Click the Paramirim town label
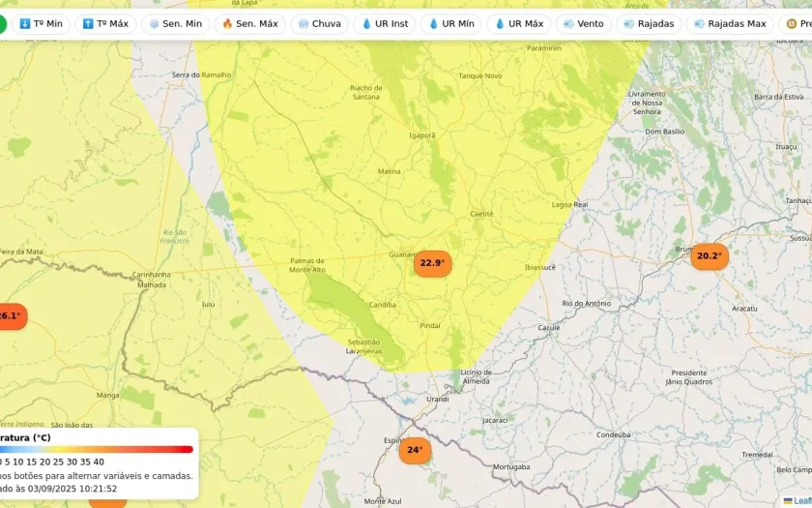Viewport: 812px width, 508px height. pyautogui.click(x=543, y=47)
